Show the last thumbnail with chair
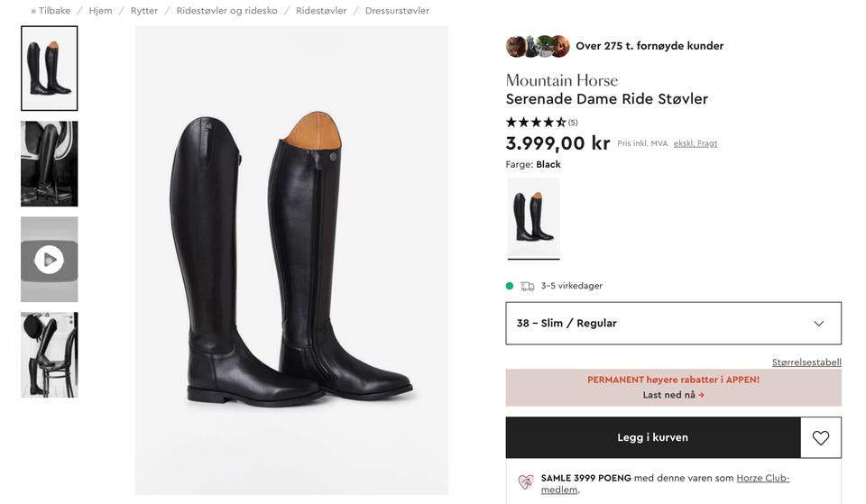Screen dimensions: 866x504 coord(50,355)
